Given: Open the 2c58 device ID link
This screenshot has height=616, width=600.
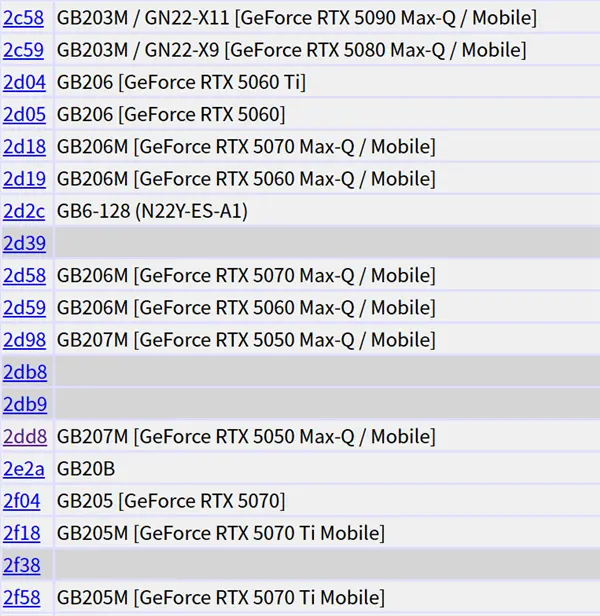Looking at the screenshot, I should pos(23,18).
